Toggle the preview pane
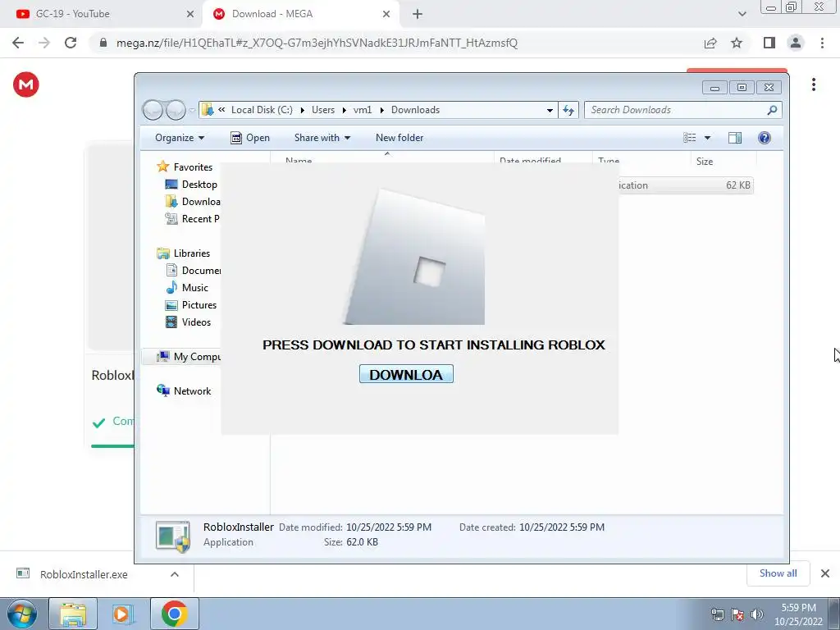Image resolution: width=840 pixels, height=630 pixels. point(735,138)
